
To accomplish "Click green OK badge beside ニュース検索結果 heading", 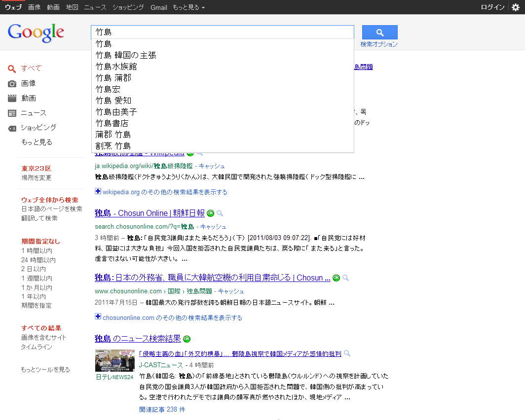I will tap(187, 339).
